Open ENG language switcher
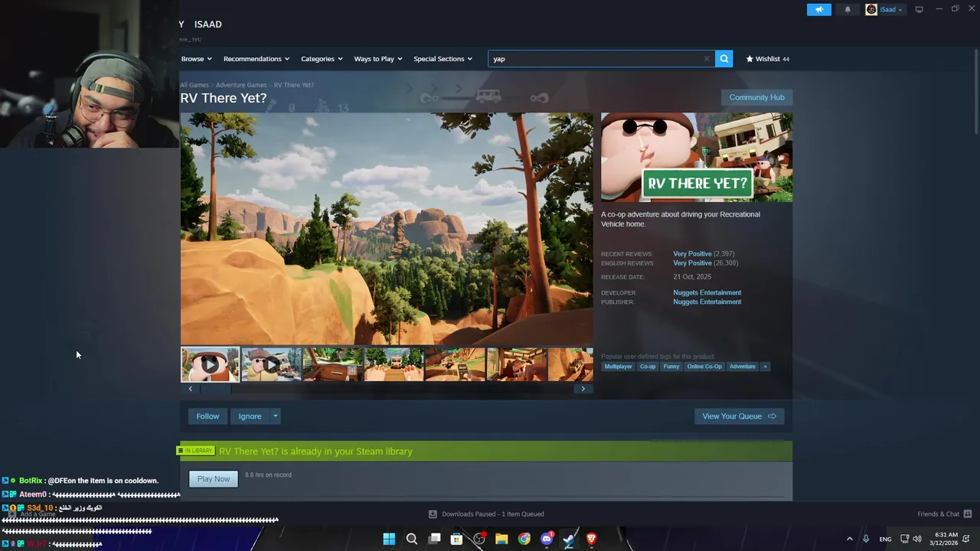The height and width of the screenshot is (551, 980). click(885, 539)
